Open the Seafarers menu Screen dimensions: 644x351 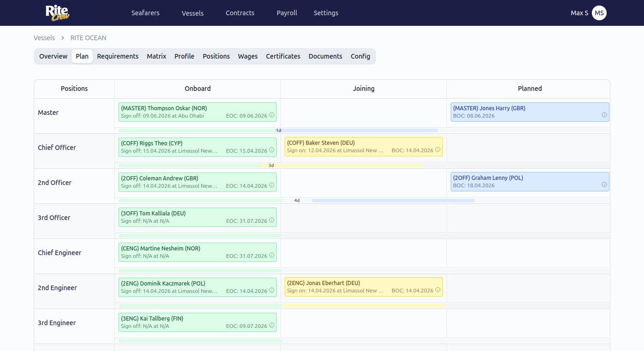click(x=145, y=13)
